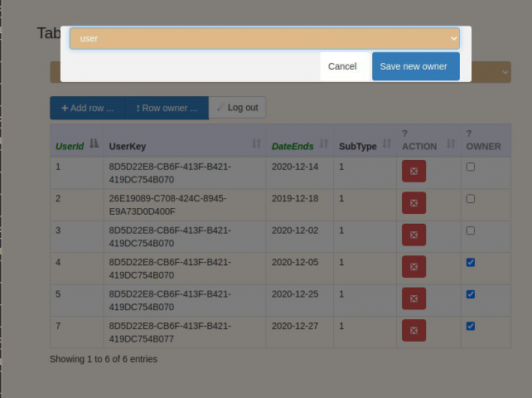Delete row with UserId 3
The width and height of the screenshot is (532, 398).
point(414,235)
